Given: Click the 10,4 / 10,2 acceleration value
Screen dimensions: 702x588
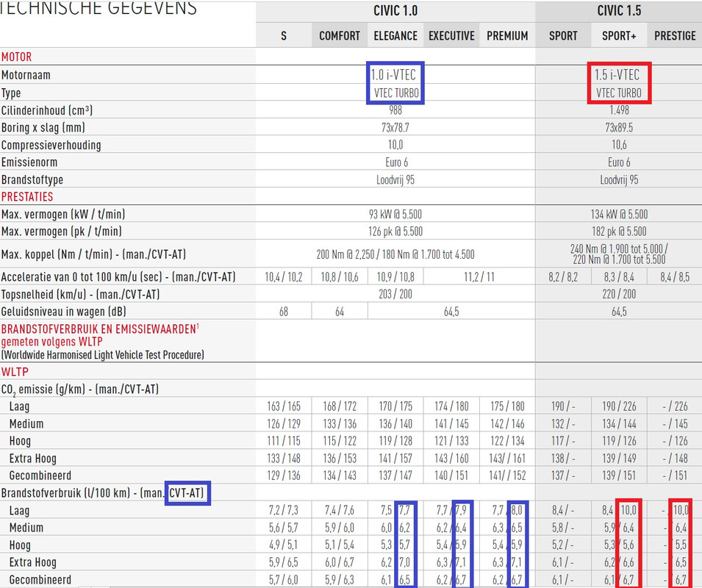Looking at the screenshot, I should tap(284, 277).
